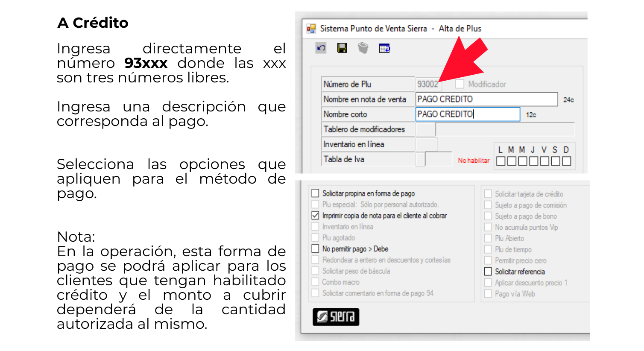The height and width of the screenshot is (351, 644).
Task: Click the Sistema Punto de Venta window icon
Action: 311,29
